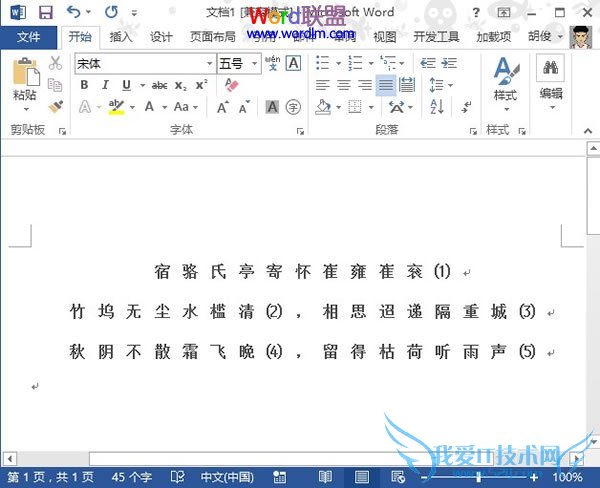Switch to the 加载项 tab
Screen dimensions: 600x488
click(x=494, y=37)
